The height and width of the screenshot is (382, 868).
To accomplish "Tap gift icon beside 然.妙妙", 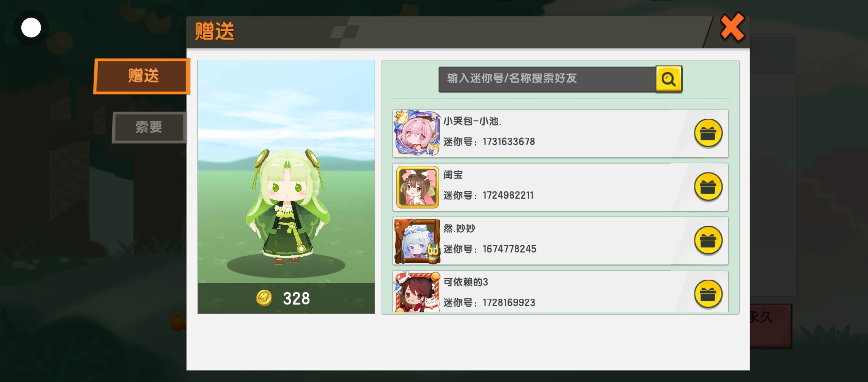I will pyautogui.click(x=708, y=240).
